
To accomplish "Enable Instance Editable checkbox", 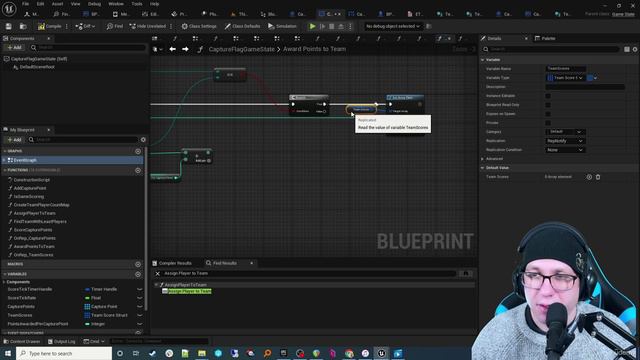I will [x=548, y=96].
